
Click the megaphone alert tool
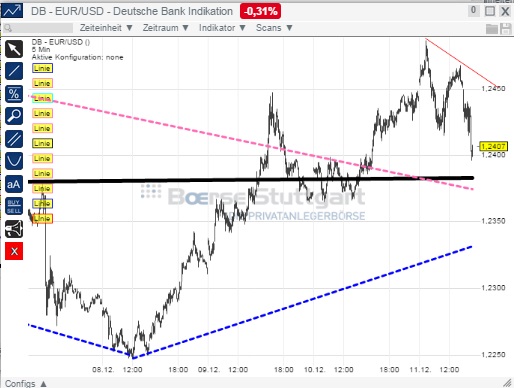[x=14, y=229]
